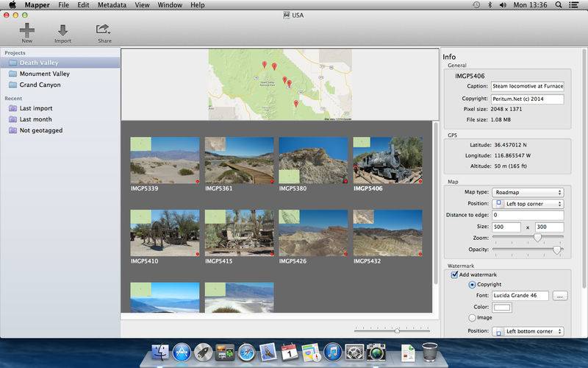The image size is (588, 368).
Task: Open the Left top corner position dropdown
Action: tap(528, 203)
